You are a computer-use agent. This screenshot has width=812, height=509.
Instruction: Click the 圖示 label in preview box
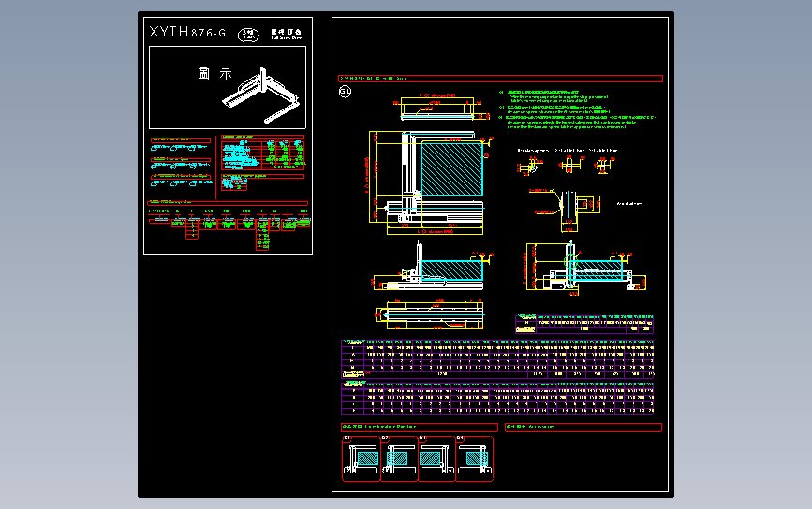pos(214,74)
